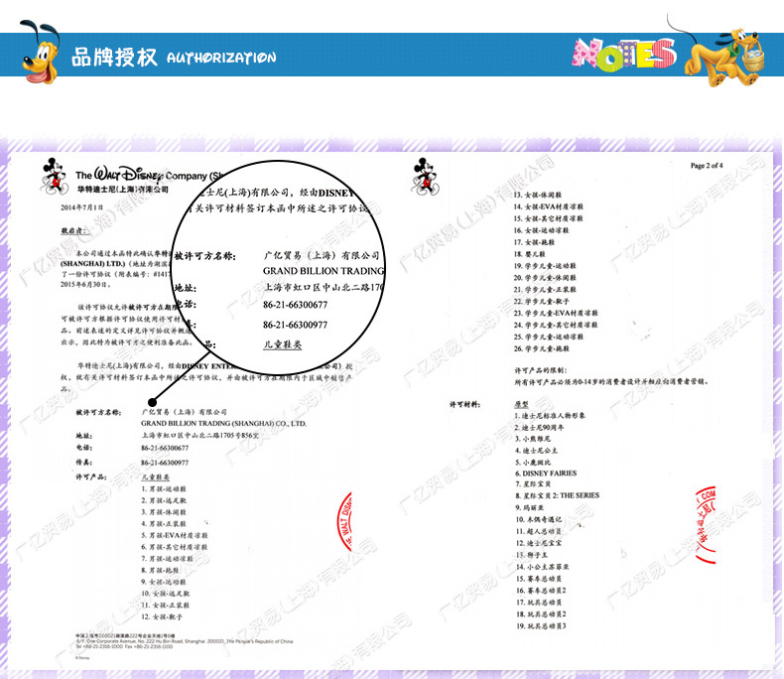Click the red Walt Disney stamp on the left page
Image resolution: width=784 pixels, height=679 pixels.
[344, 521]
